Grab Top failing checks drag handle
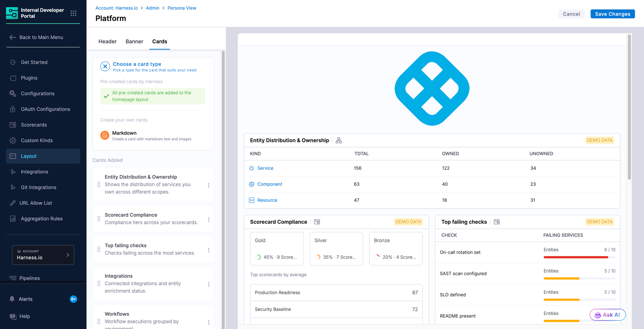644x329 pixels. (x=99, y=249)
